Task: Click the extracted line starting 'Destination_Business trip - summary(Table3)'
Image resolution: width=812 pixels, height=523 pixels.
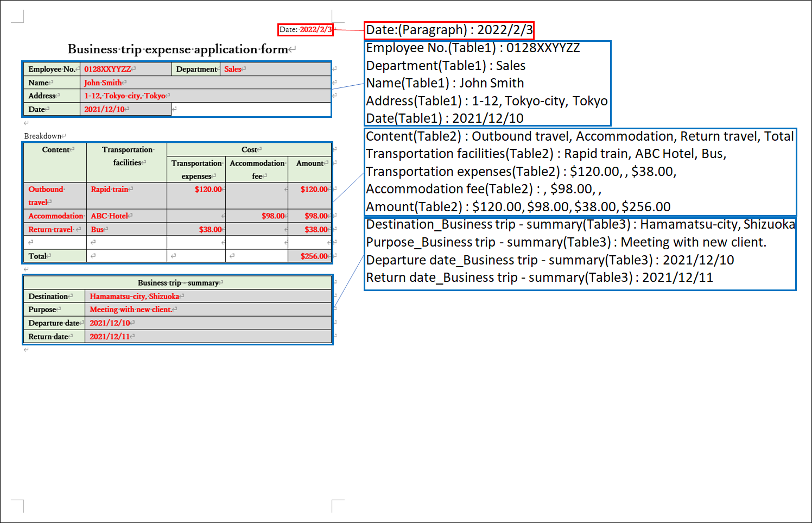Action: pos(580,224)
